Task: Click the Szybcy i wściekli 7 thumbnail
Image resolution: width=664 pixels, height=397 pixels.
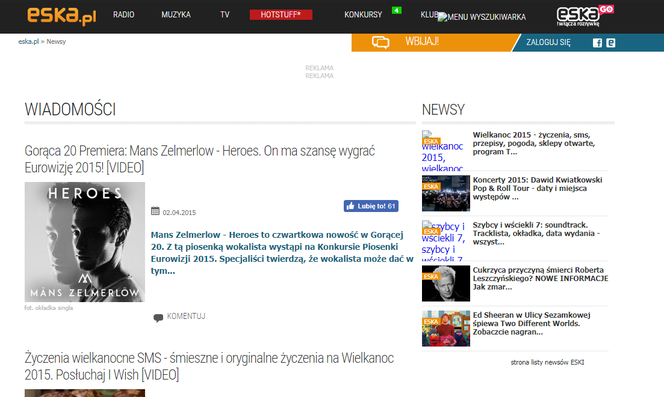Action: pos(445,240)
